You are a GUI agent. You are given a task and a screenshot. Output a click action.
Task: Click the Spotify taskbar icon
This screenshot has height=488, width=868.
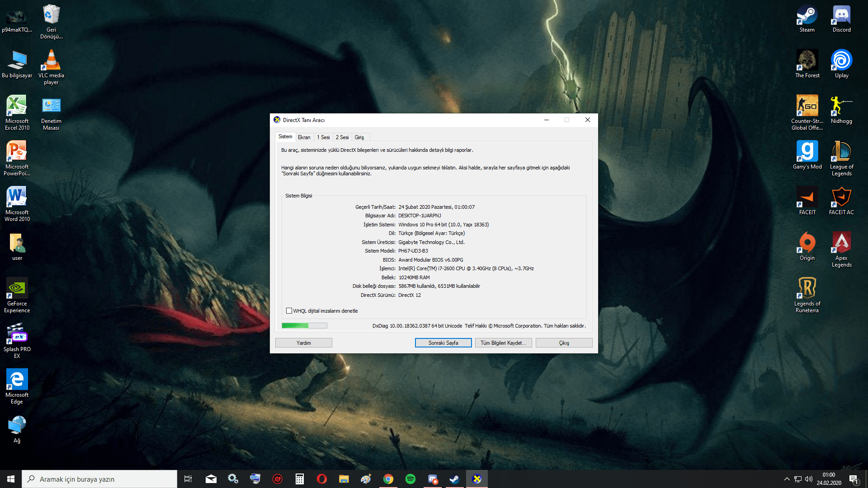[x=410, y=479]
